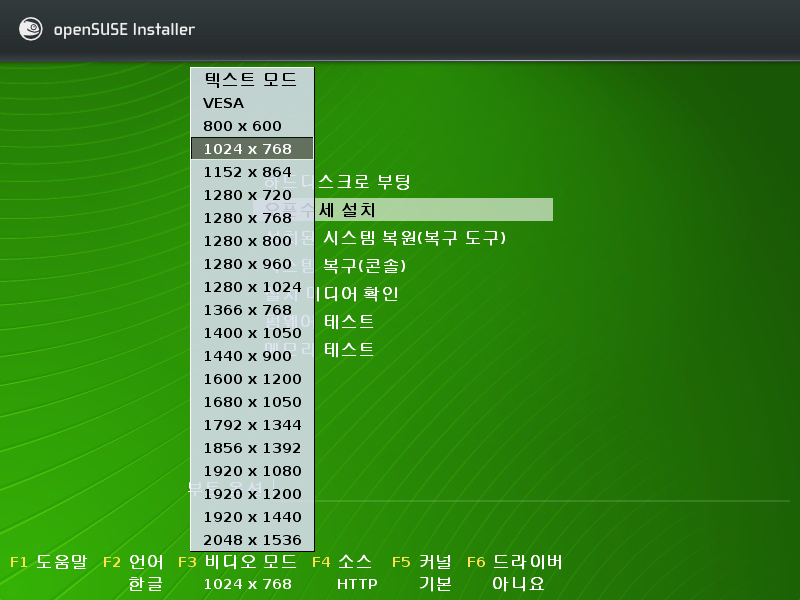
Task: Click current language value 한글
Action: [146, 584]
